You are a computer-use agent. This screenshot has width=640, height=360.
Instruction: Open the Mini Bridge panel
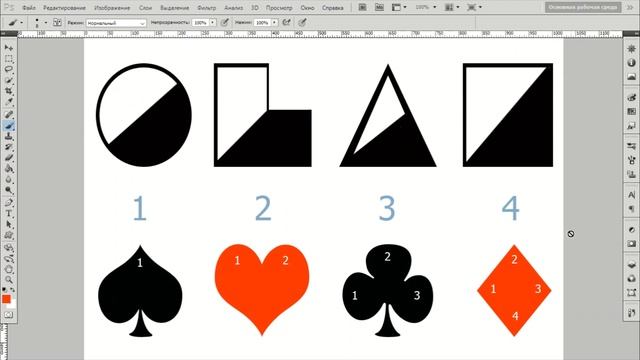tap(379, 7)
